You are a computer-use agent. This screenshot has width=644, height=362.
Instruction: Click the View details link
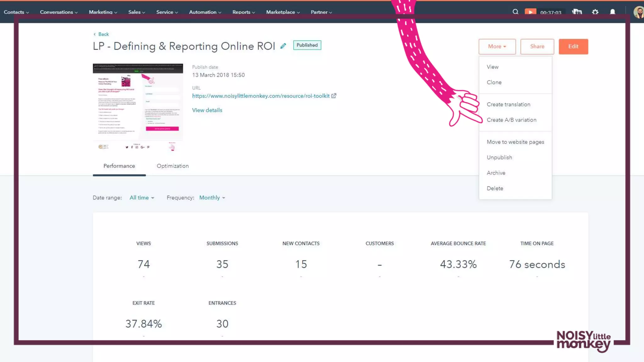point(207,110)
